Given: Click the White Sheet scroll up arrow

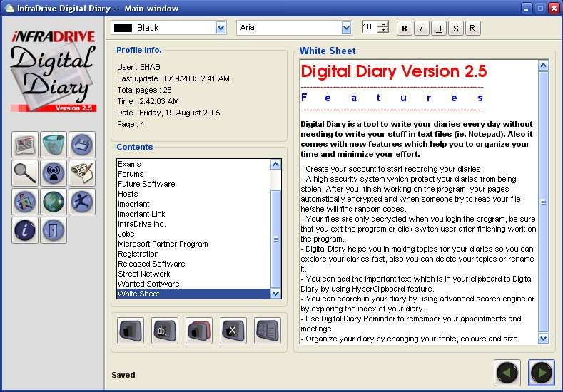Looking at the screenshot, I should pyautogui.click(x=543, y=66).
